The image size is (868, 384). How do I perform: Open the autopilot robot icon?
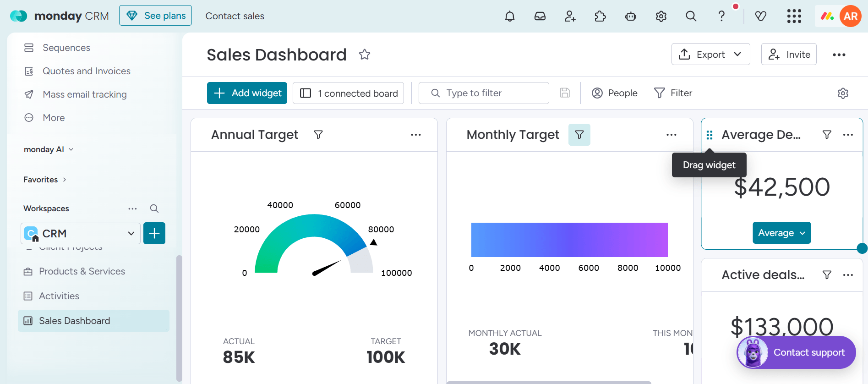(x=631, y=16)
